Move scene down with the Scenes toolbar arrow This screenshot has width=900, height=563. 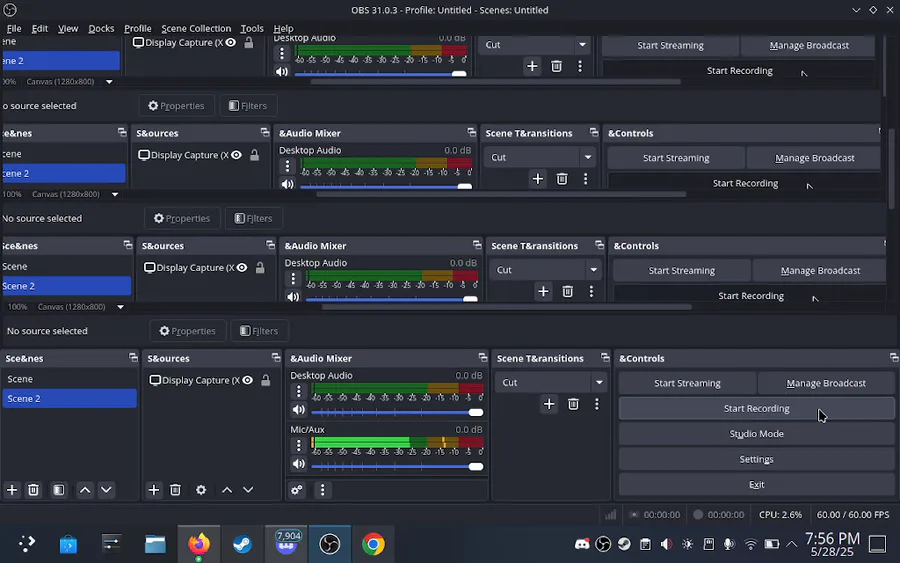pos(106,490)
